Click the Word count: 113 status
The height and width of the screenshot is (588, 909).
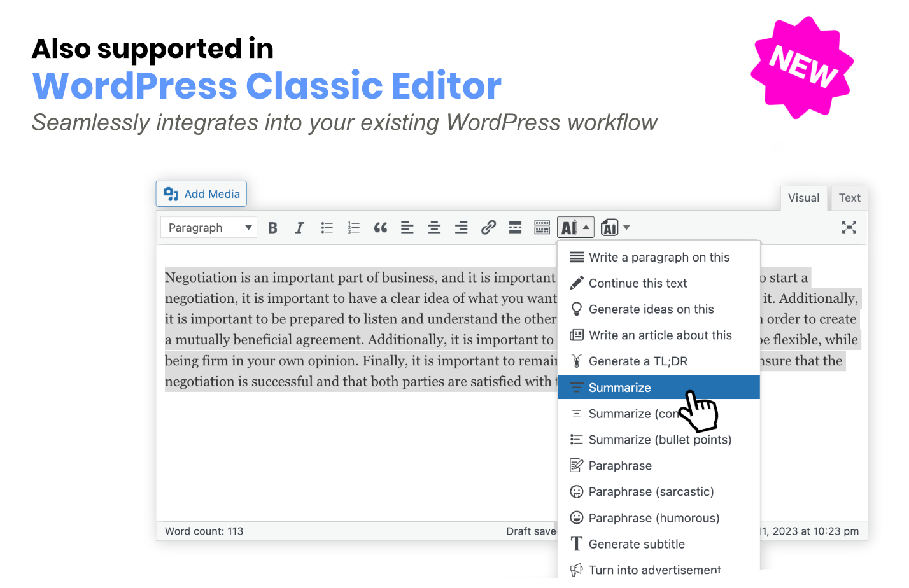tap(204, 531)
